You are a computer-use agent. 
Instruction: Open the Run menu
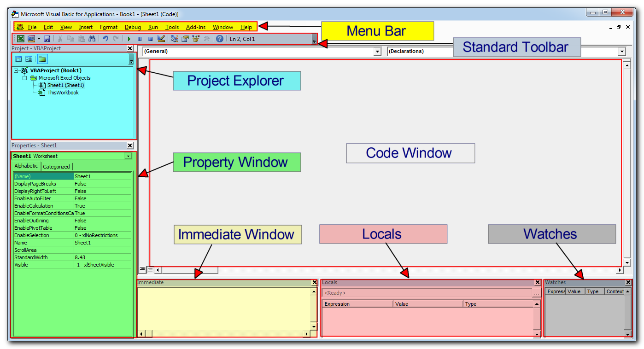pos(153,27)
